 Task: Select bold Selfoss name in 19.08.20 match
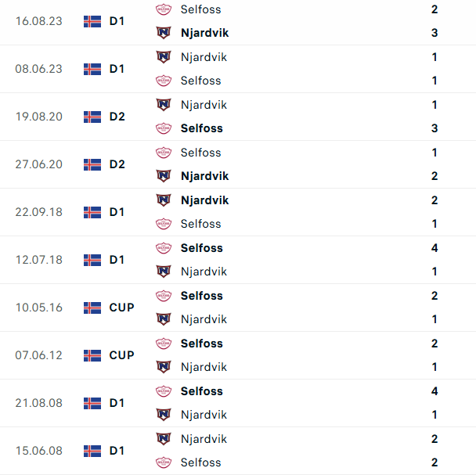click(x=201, y=128)
